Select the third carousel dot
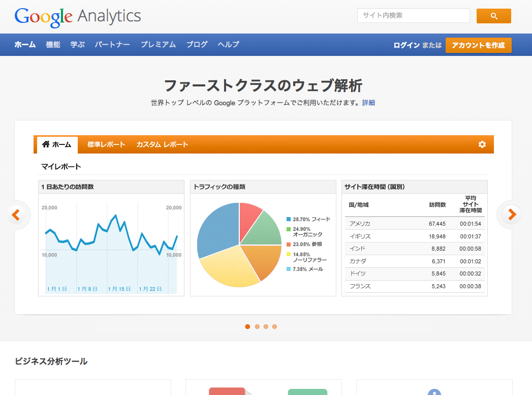Screen dimensions: 532x395 266,327
